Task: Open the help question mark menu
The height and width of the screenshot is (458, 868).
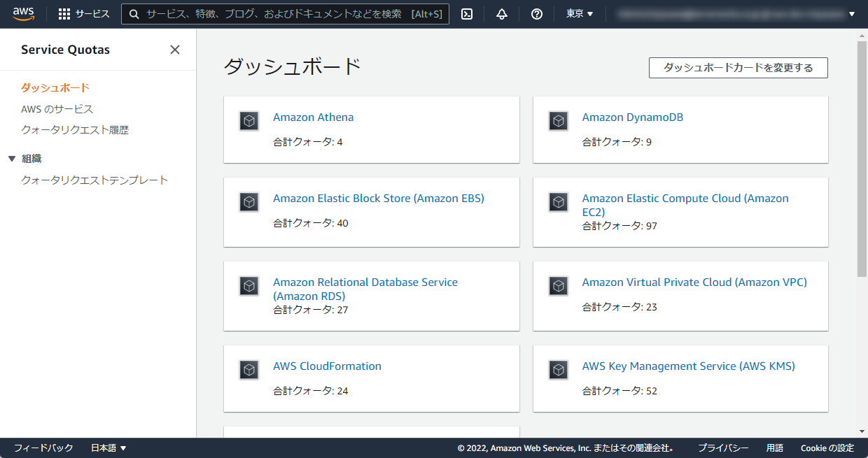Action: point(537,14)
